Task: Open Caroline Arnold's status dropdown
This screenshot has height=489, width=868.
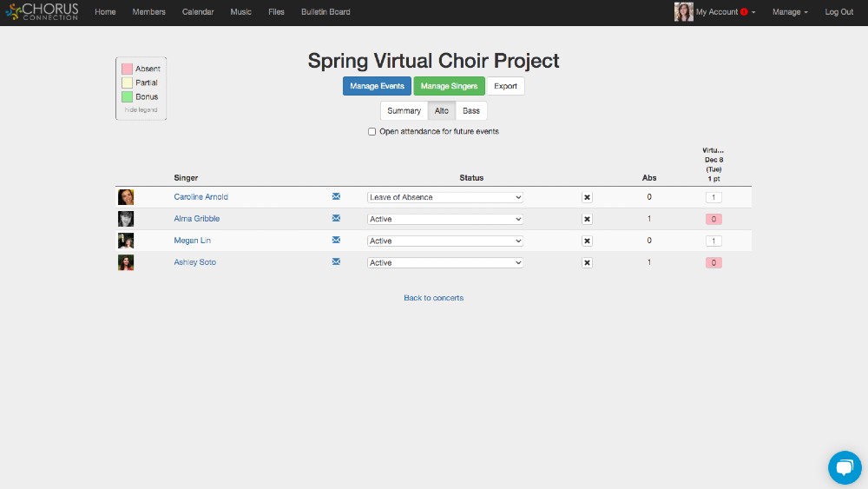Action: (x=445, y=197)
